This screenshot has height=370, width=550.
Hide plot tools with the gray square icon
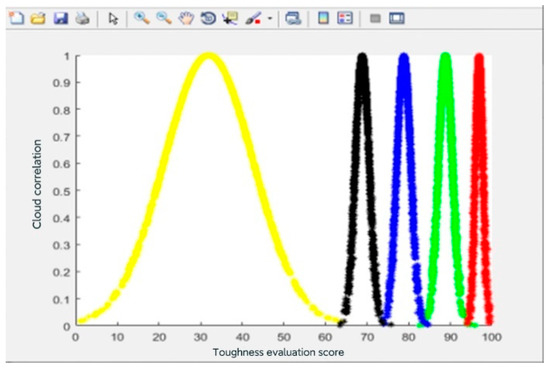point(375,18)
